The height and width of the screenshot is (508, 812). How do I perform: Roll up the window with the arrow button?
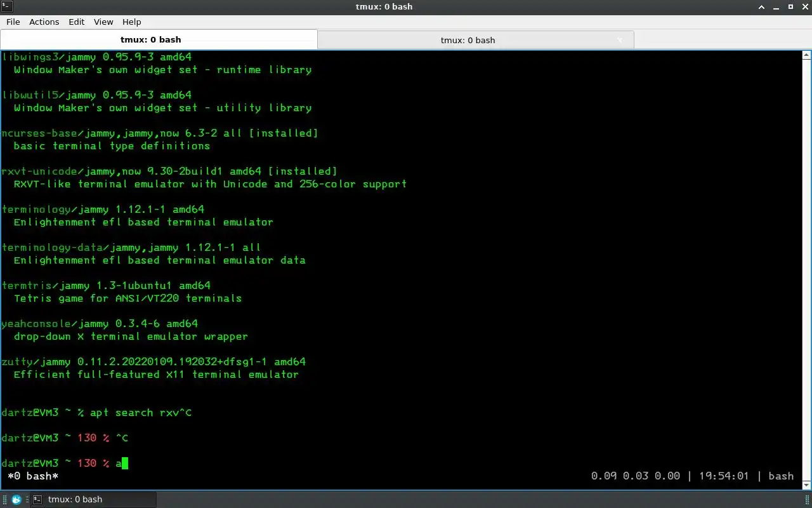(x=761, y=6)
